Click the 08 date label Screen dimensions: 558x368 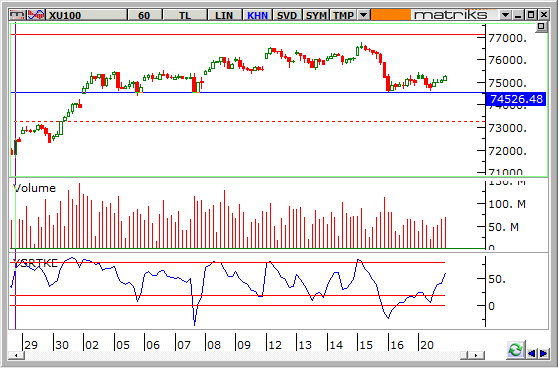[214, 345]
